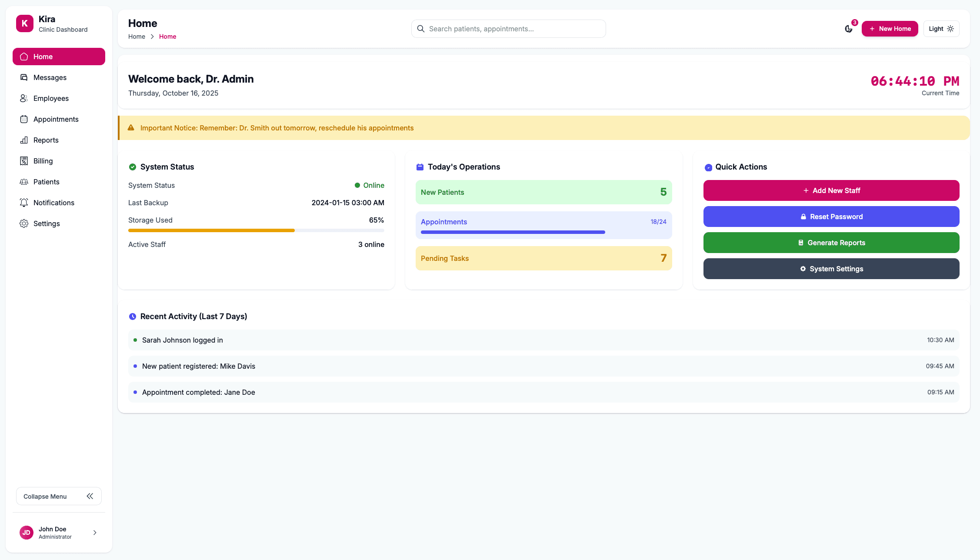Open the Appointments menu item
This screenshot has width=980, height=560.
[56, 119]
